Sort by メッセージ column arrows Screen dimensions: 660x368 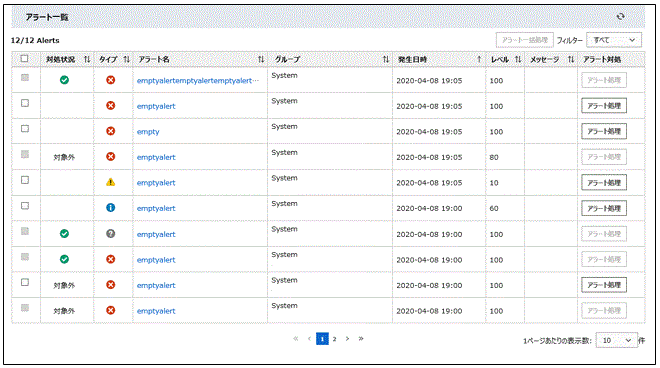(571, 59)
